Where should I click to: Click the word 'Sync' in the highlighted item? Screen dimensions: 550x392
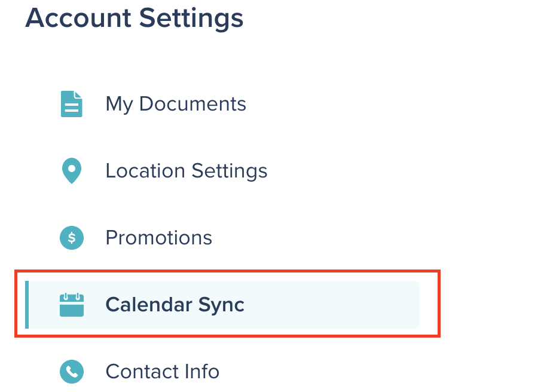pyautogui.click(x=221, y=305)
